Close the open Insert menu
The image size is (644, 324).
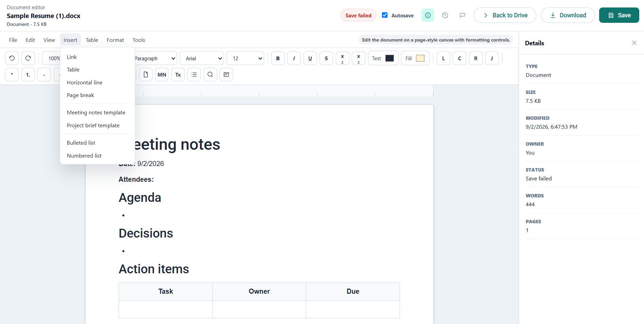click(x=70, y=40)
